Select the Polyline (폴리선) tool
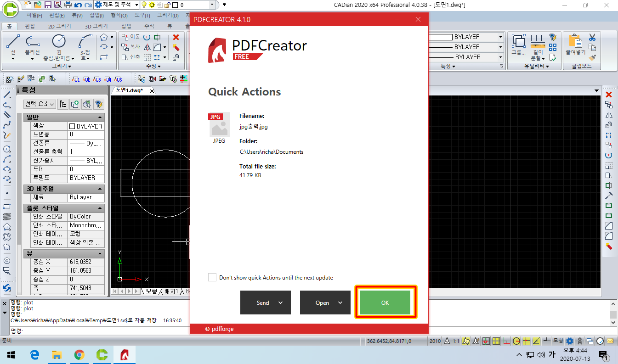 click(32, 46)
